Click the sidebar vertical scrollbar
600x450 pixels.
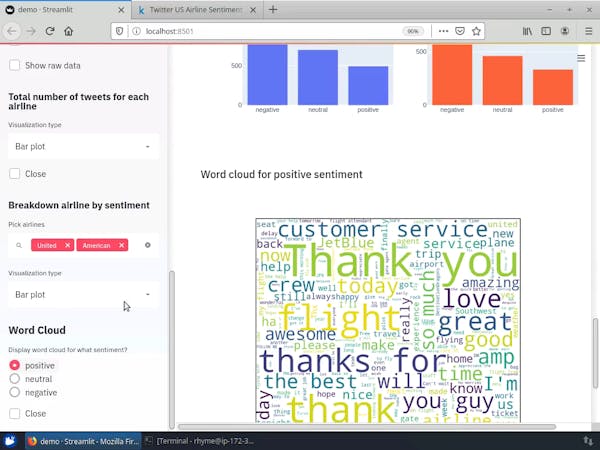tap(172, 349)
